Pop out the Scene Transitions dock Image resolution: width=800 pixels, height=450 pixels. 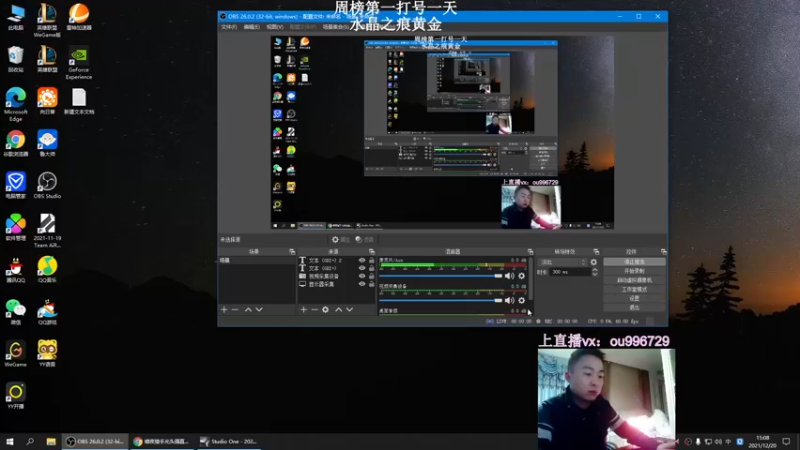click(x=596, y=252)
